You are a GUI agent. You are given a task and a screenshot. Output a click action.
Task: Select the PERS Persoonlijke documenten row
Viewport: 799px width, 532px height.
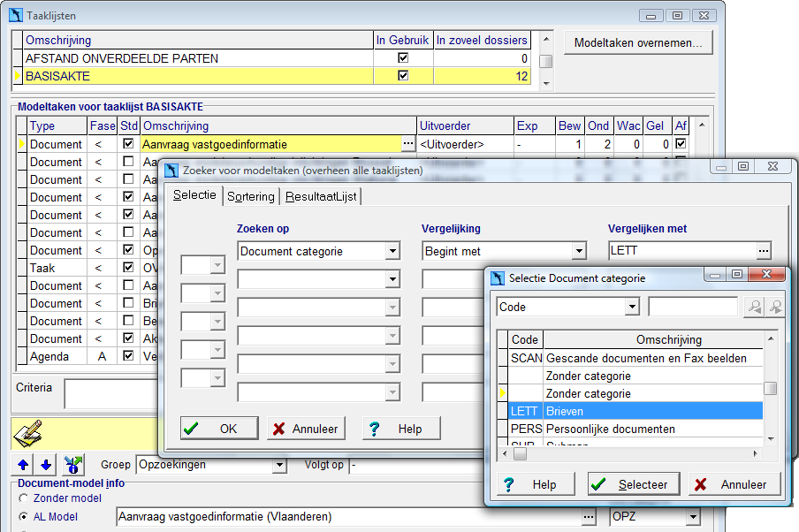click(x=635, y=429)
